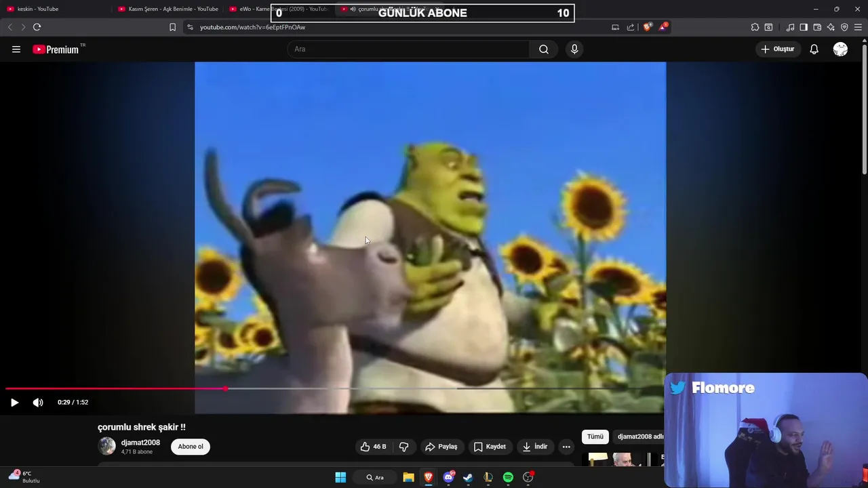Download video with the İndir button
Screen dimensions: 868x488
pos(534,447)
